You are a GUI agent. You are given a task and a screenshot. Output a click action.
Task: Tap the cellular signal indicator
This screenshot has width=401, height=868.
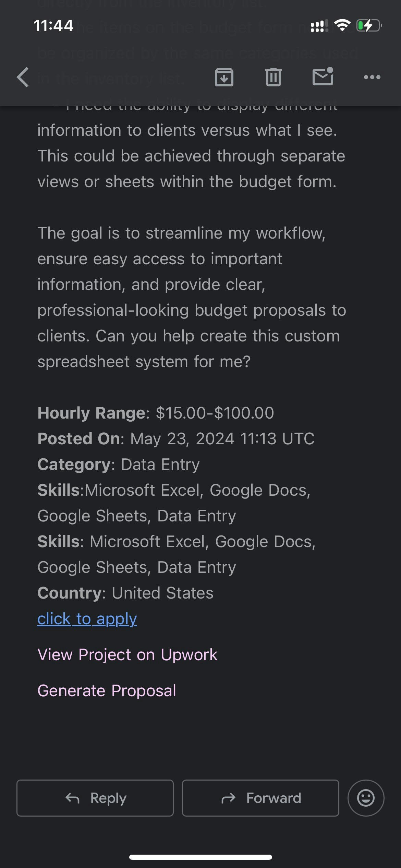(x=319, y=26)
